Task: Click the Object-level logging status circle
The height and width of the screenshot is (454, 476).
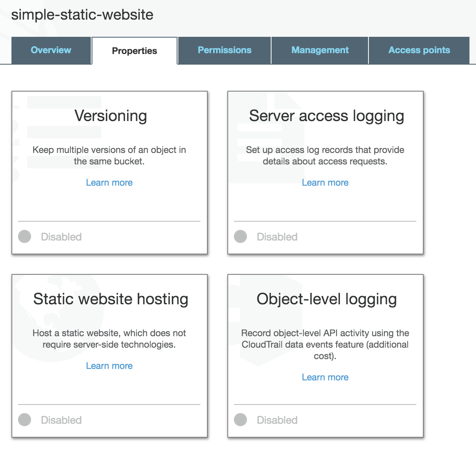Action: point(240,420)
